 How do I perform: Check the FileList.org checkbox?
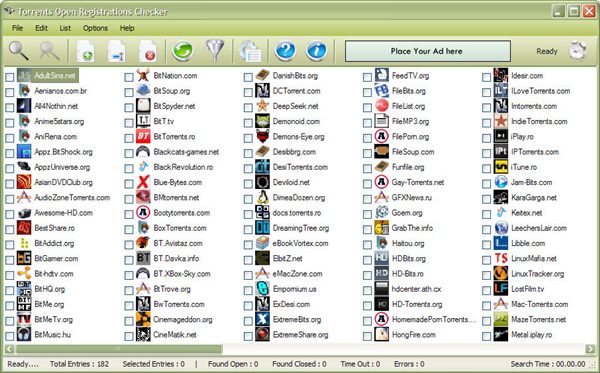tap(367, 108)
